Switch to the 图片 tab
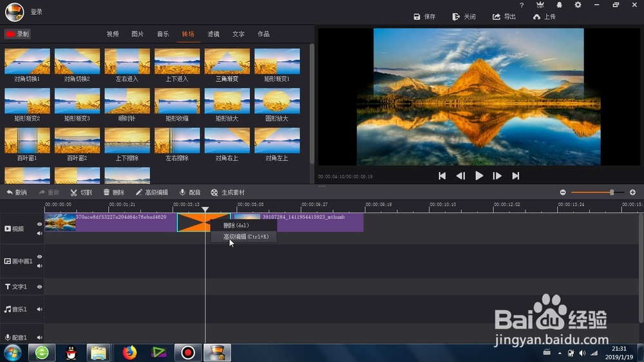Image resolution: width=644 pixels, height=362 pixels. [138, 34]
